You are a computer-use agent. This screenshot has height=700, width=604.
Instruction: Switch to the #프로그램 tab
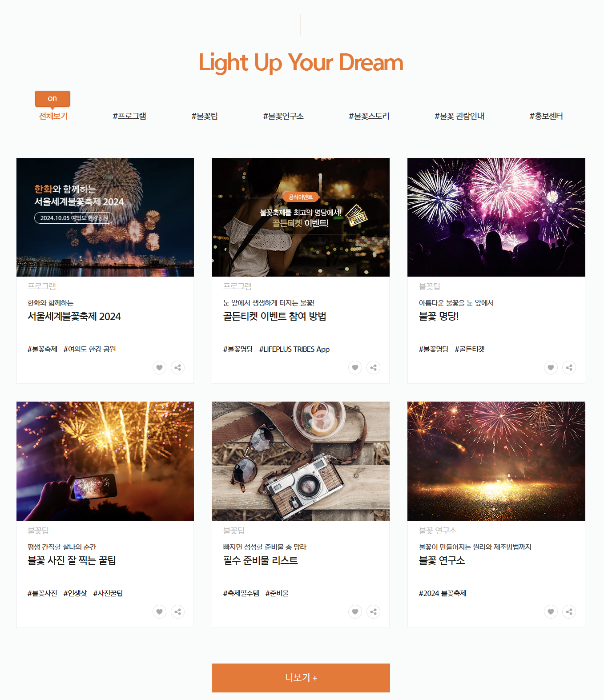(129, 116)
